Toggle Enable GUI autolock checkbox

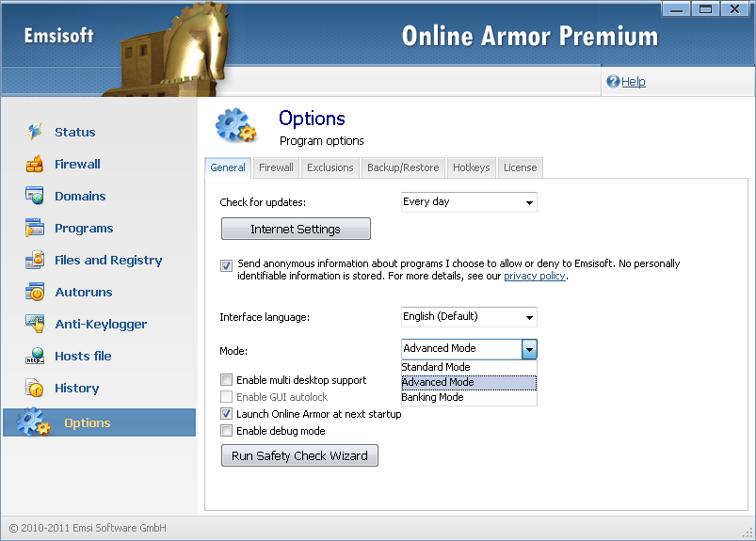tap(226, 396)
